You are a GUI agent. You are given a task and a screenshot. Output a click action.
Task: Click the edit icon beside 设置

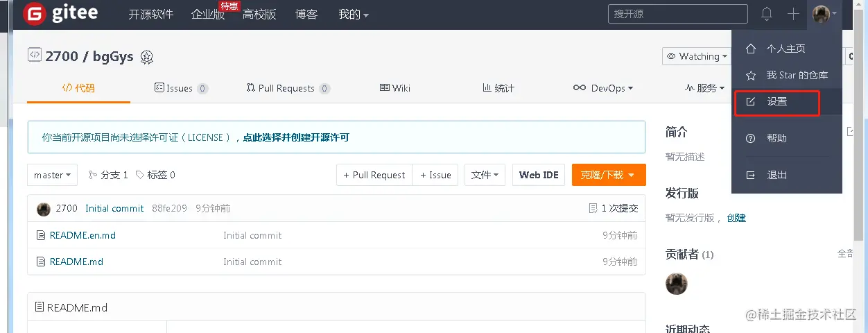tap(750, 102)
